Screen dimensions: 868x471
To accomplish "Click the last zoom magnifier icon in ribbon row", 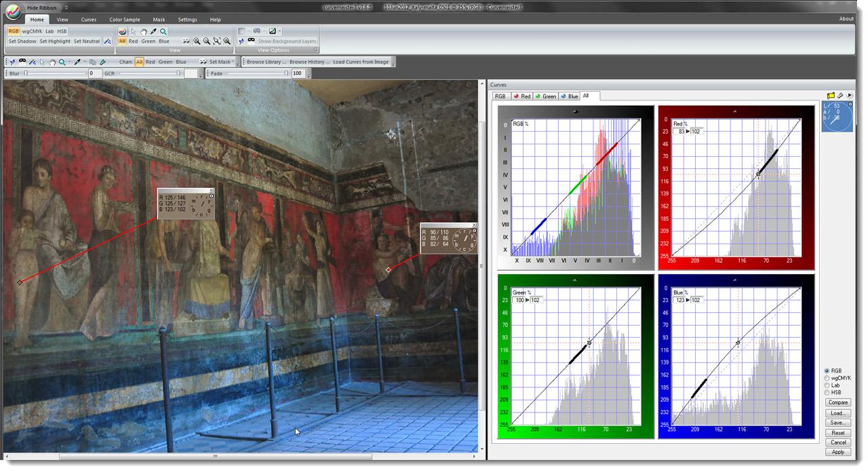I will pyautogui.click(x=227, y=41).
